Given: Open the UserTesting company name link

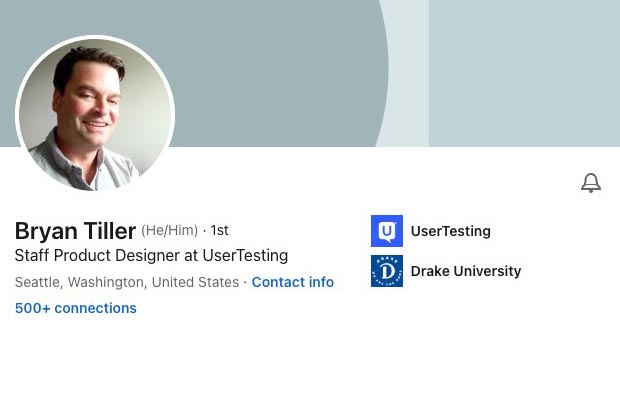Looking at the screenshot, I should click(450, 231).
